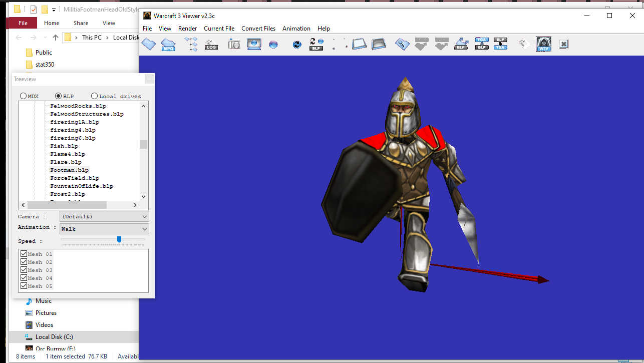The width and height of the screenshot is (644, 363).
Task: Click the up arrow in File Explorer navigation
Action: click(55, 38)
